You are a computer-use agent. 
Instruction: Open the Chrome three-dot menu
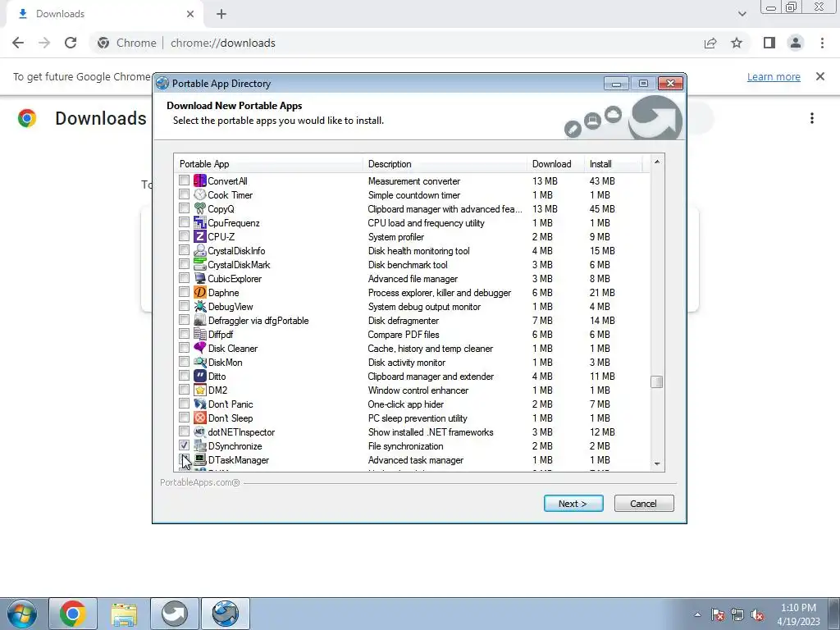coord(822,43)
